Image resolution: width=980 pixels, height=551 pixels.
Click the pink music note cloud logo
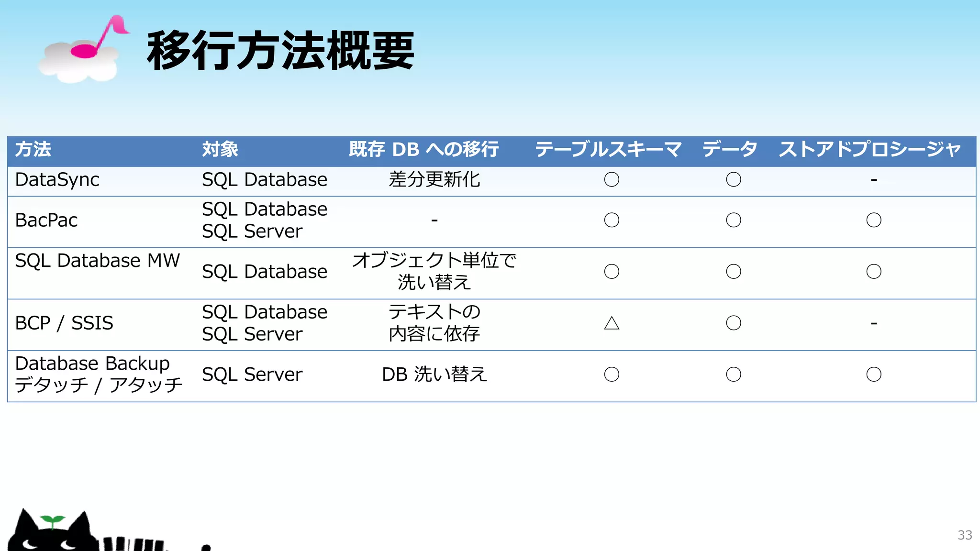tap(84, 49)
